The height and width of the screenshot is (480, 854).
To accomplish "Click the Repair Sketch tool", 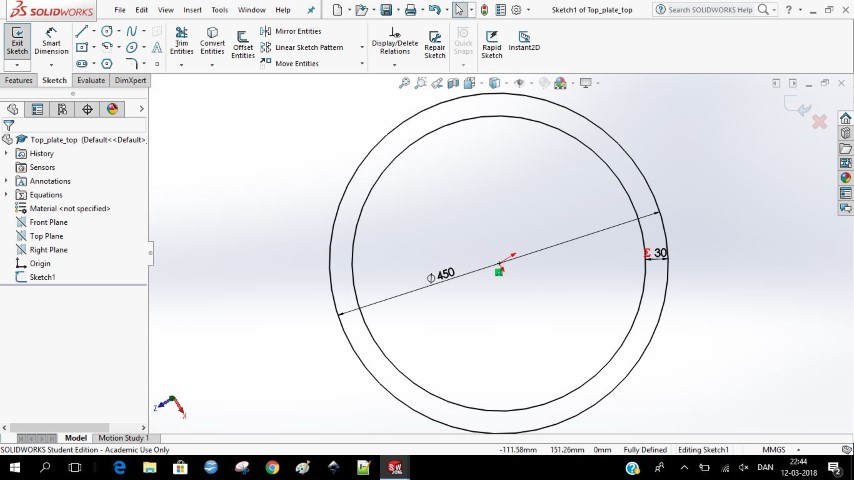I will click(x=435, y=45).
